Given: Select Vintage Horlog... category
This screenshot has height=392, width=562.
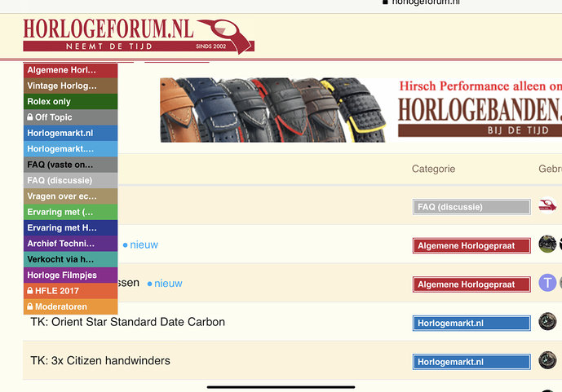Looking at the screenshot, I should click(x=70, y=86).
